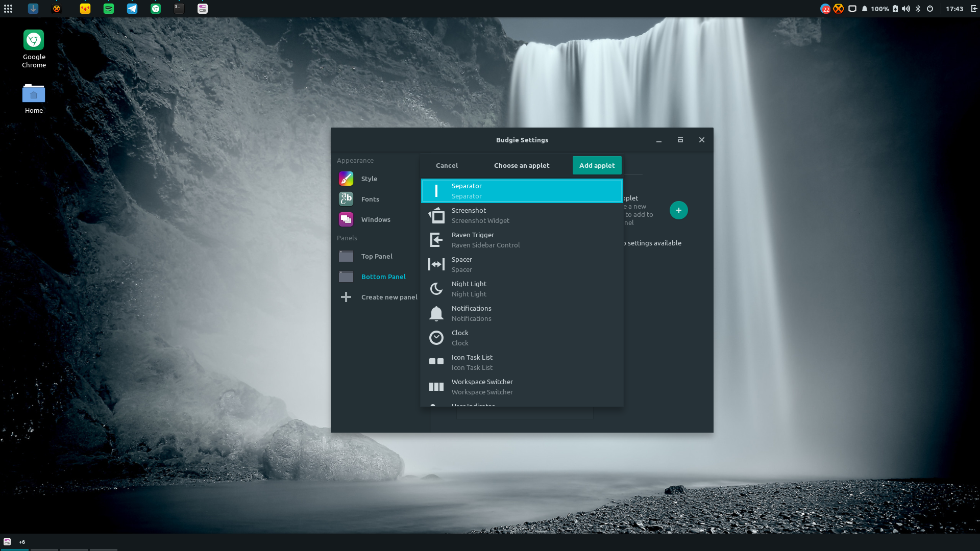Click the Add applet button
This screenshot has height=551, width=980.
click(x=597, y=165)
